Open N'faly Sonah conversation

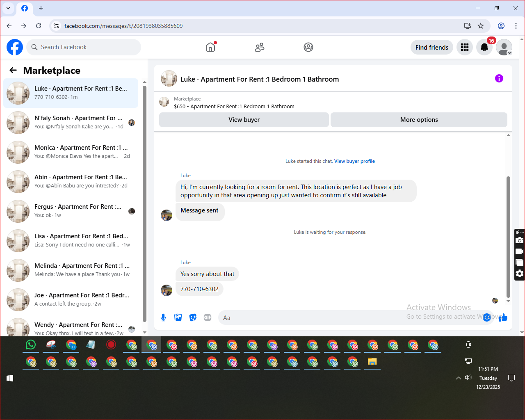[71, 123]
